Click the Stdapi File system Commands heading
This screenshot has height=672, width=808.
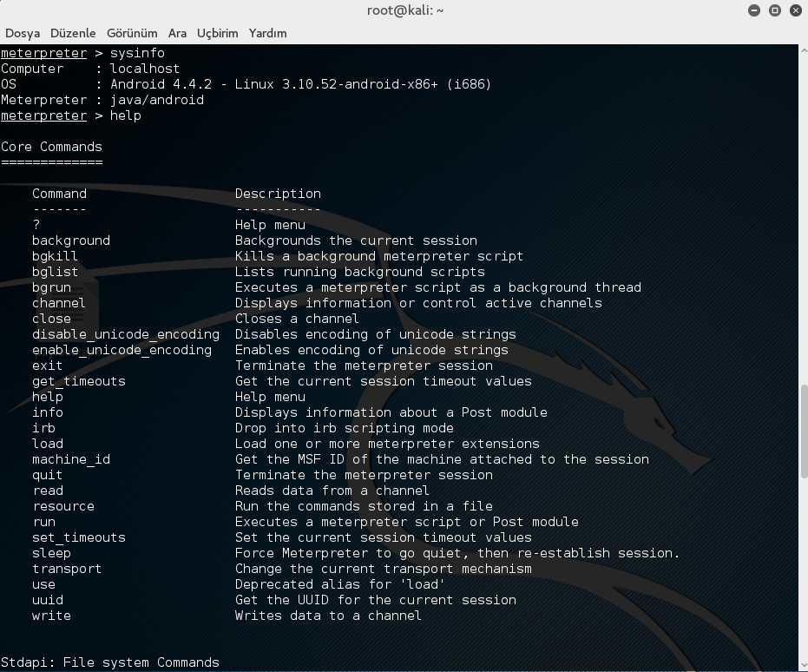point(110,662)
